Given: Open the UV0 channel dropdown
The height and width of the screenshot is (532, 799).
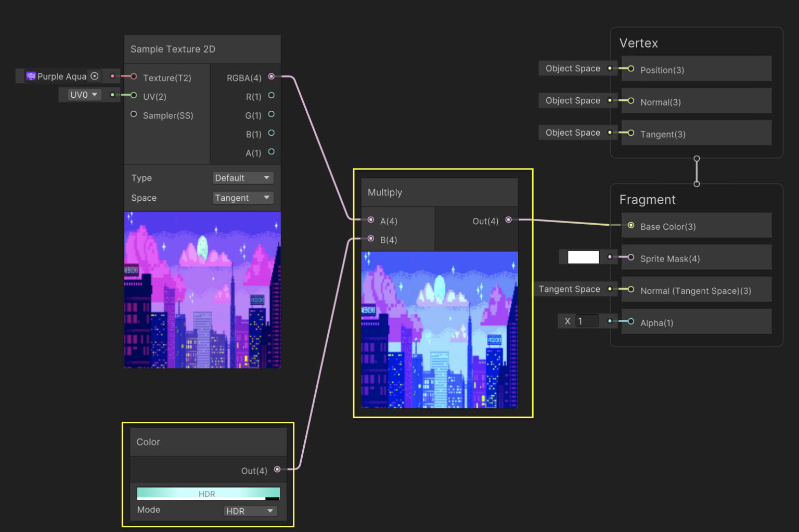Looking at the screenshot, I should coord(83,95).
